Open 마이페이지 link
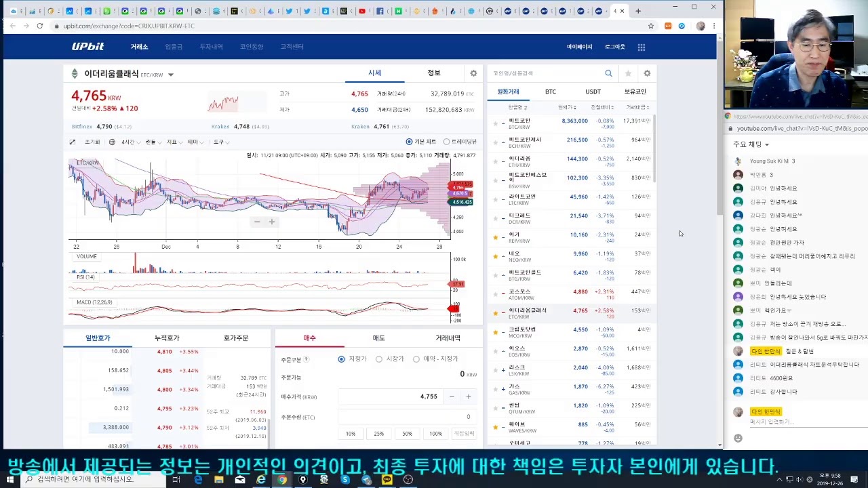The image size is (868, 488). click(580, 47)
